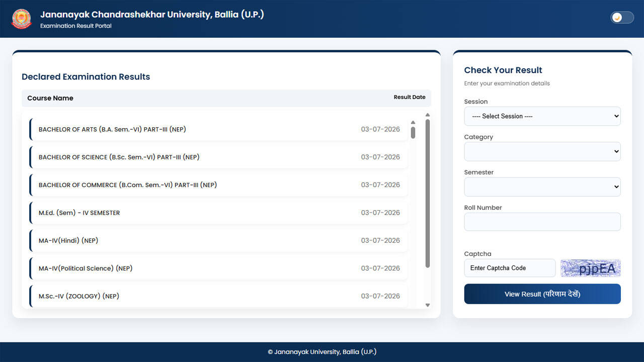Click the View Result button
The height and width of the screenshot is (362, 644).
pos(542,294)
